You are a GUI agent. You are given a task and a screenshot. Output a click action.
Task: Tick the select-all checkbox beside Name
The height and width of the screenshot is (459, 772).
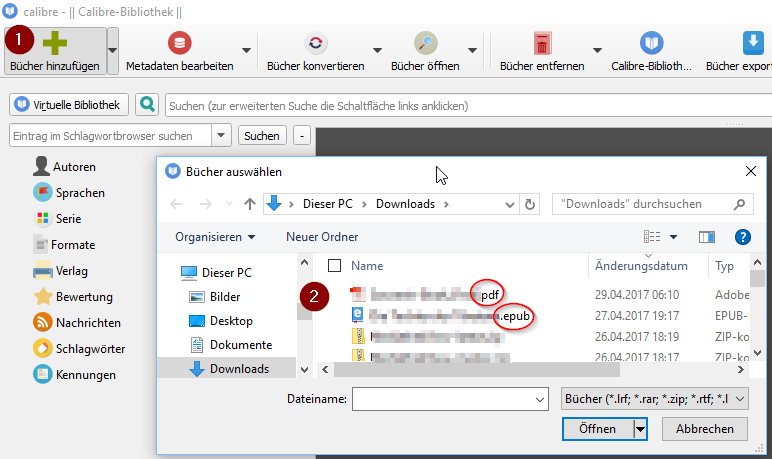point(334,265)
